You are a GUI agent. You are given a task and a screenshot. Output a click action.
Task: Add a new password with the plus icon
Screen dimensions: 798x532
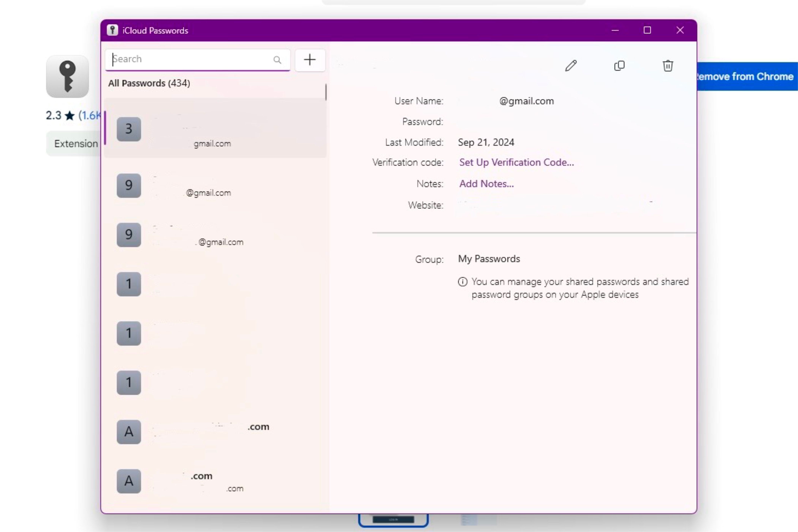click(310, 60)
